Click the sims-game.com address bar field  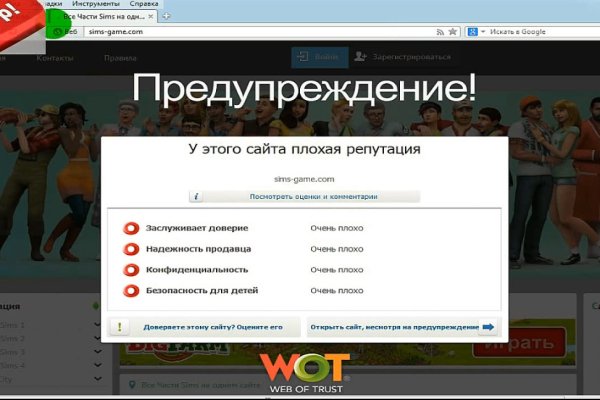coord(250,32)
